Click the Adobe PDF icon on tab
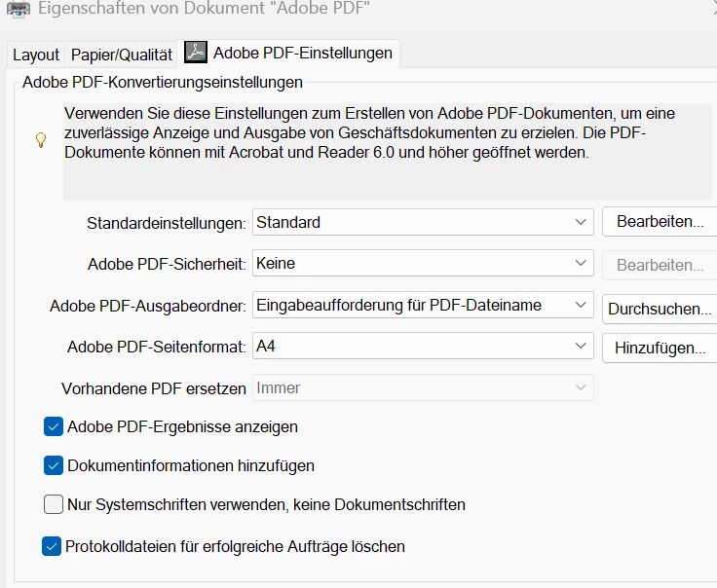This screenshot has height=588, width=717. click(x=196, y=53)
